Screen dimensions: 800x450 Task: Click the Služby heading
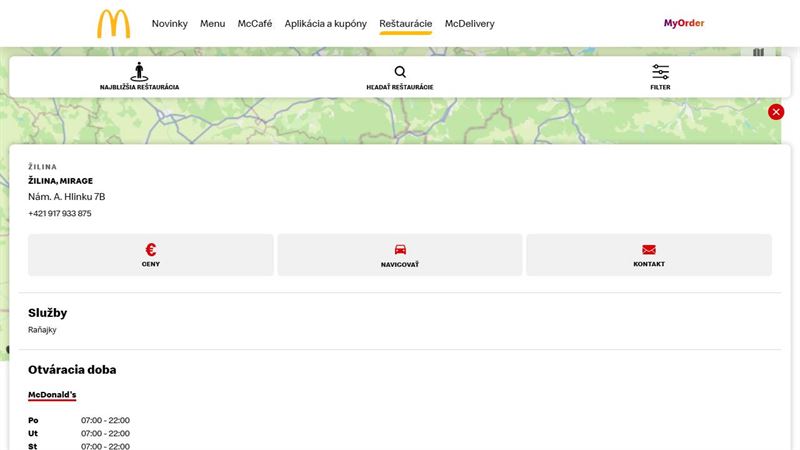(x=47, y=313)
